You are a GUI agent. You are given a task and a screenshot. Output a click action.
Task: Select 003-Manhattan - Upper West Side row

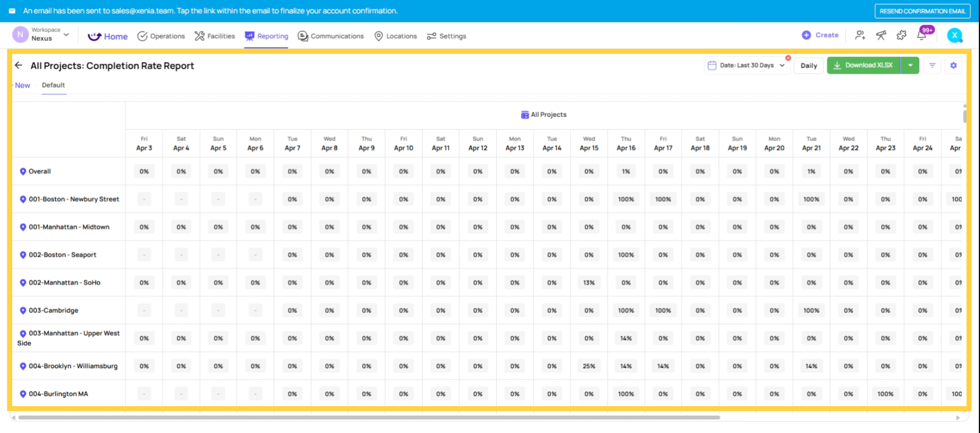(68, 338)
